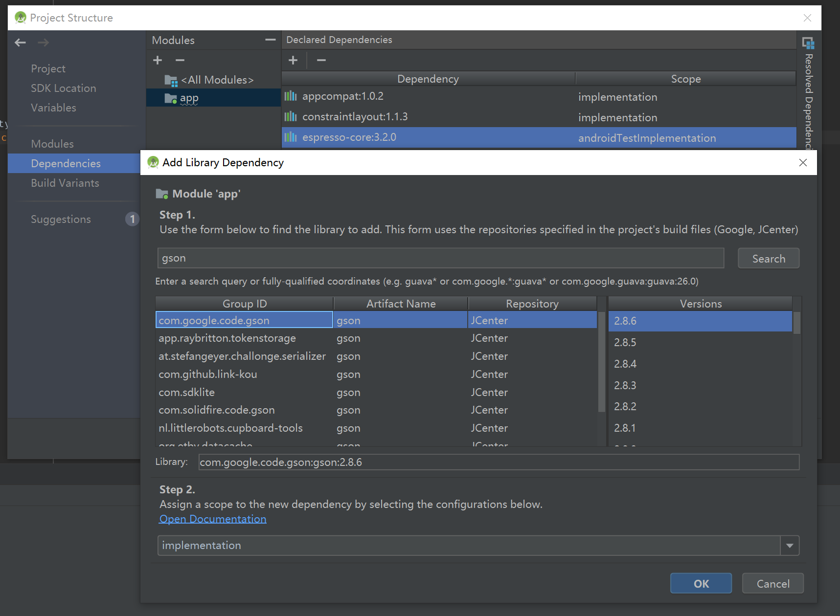Image resolution: width=840 pixels, height=616 pixels.
Task: Click the Search button
Action: click(769, 258)
